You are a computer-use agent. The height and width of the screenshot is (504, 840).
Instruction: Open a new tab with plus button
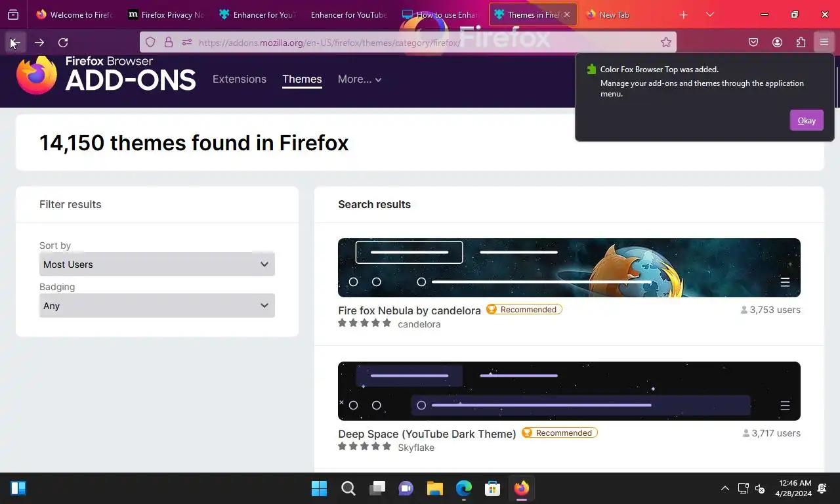[x=683, y=14]
